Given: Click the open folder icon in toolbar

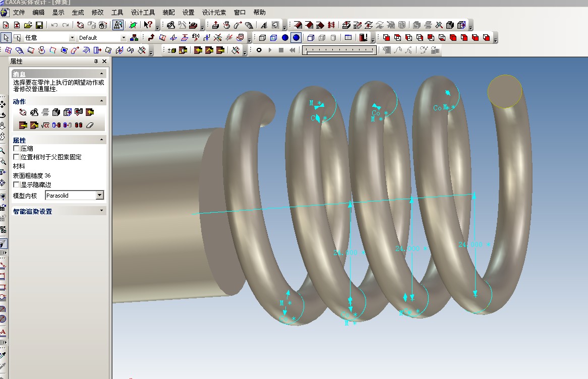Looking at the screenshot, I should point(28,25).
